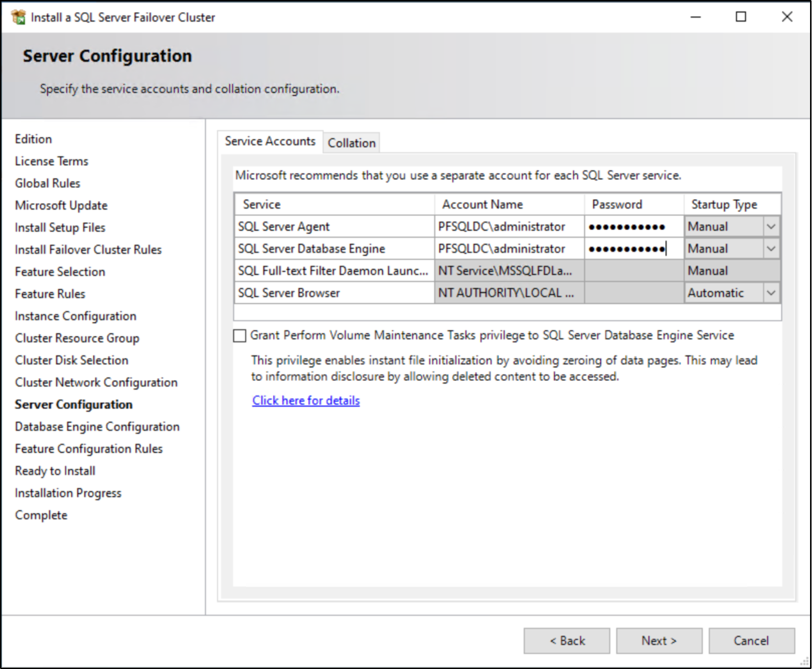Click the Install Failover Cluster Rules step

coord(88,250)
